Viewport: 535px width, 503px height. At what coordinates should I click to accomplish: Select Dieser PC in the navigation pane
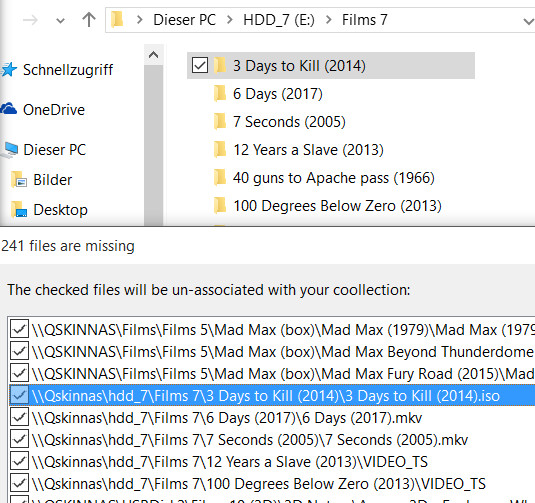click(55, 150)
